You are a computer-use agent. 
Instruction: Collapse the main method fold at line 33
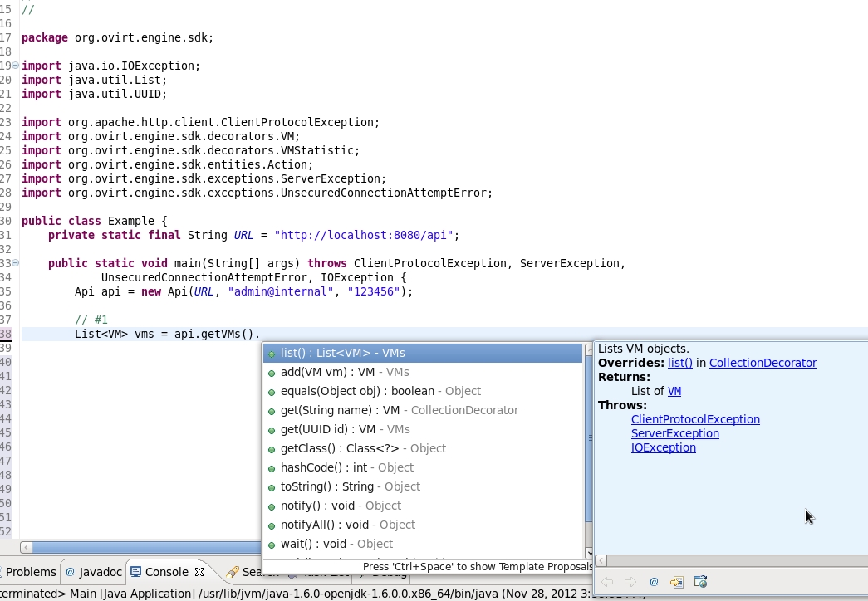point(16,263)
